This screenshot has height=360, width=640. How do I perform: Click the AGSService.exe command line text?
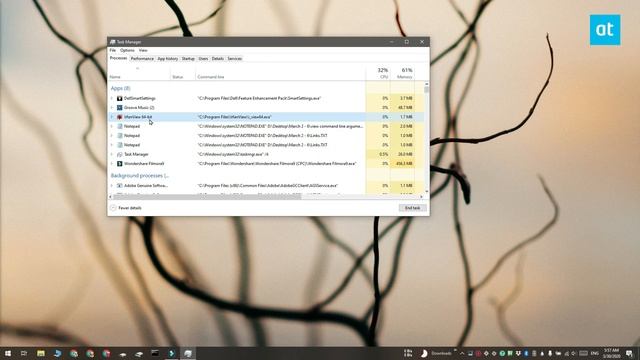[x=268, y=186]
